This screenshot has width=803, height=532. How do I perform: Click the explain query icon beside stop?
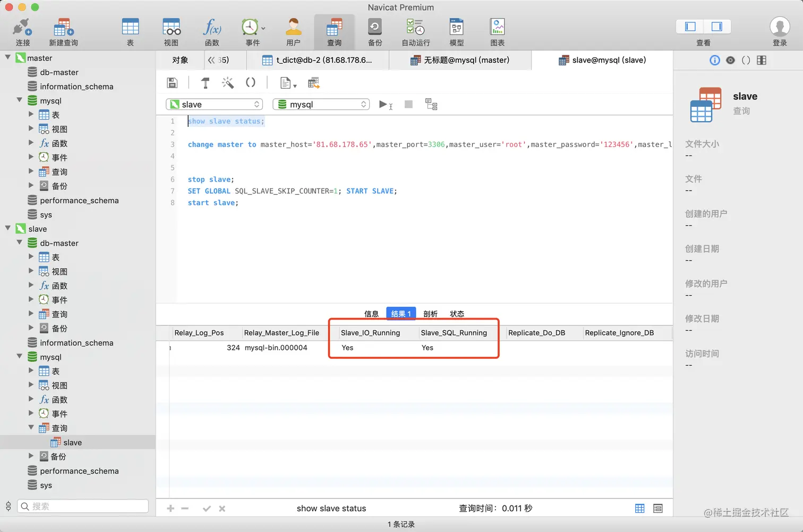431,105
